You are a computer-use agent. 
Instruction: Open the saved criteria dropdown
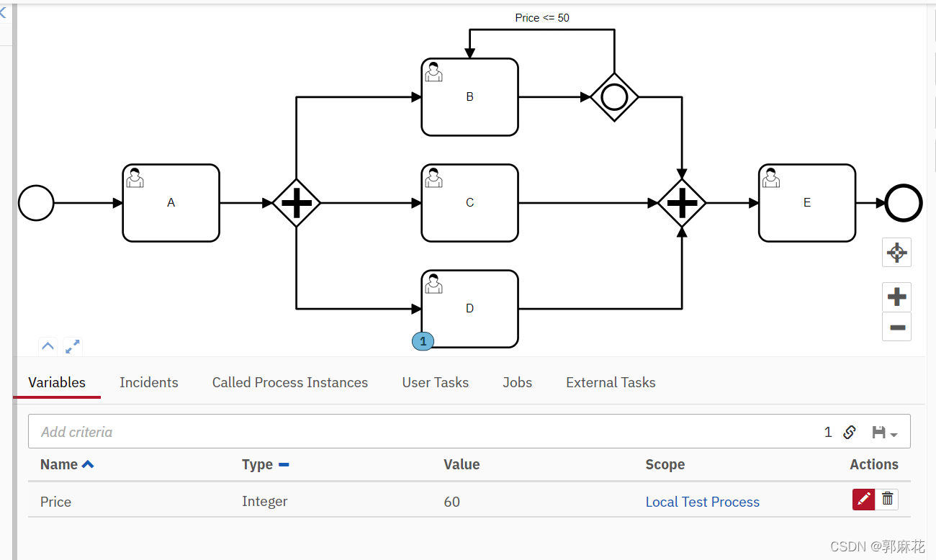[x=884, y=433]
